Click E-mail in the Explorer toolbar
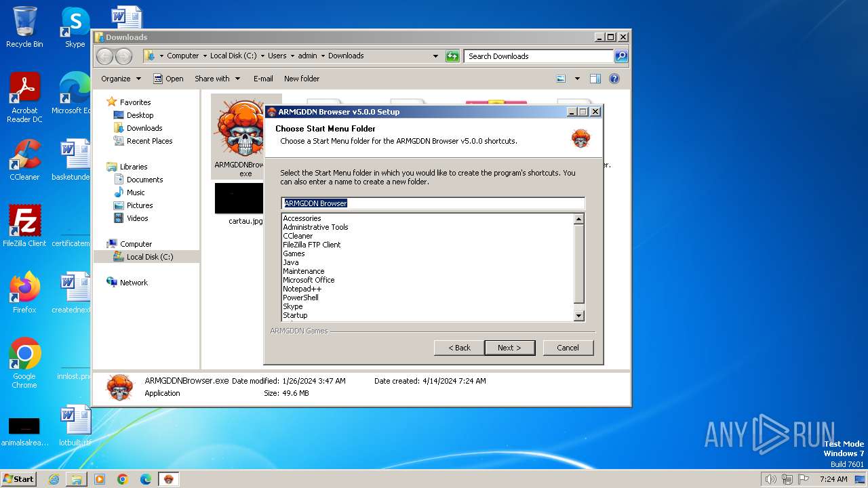The image size is (868, 488). click(x=263, y=79)
